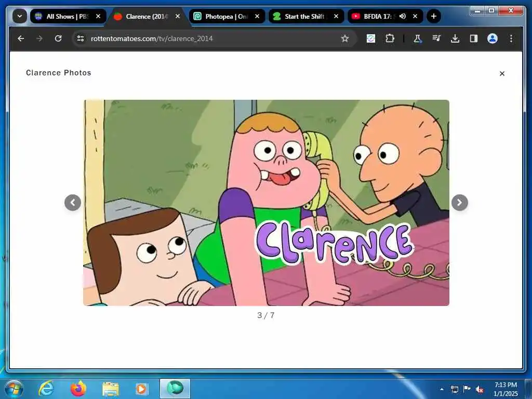Reload the Rotten Tomatoes page

58,38
